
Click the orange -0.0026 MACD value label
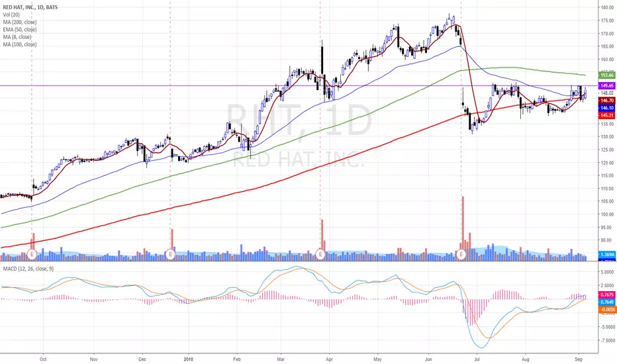point(607,310)
